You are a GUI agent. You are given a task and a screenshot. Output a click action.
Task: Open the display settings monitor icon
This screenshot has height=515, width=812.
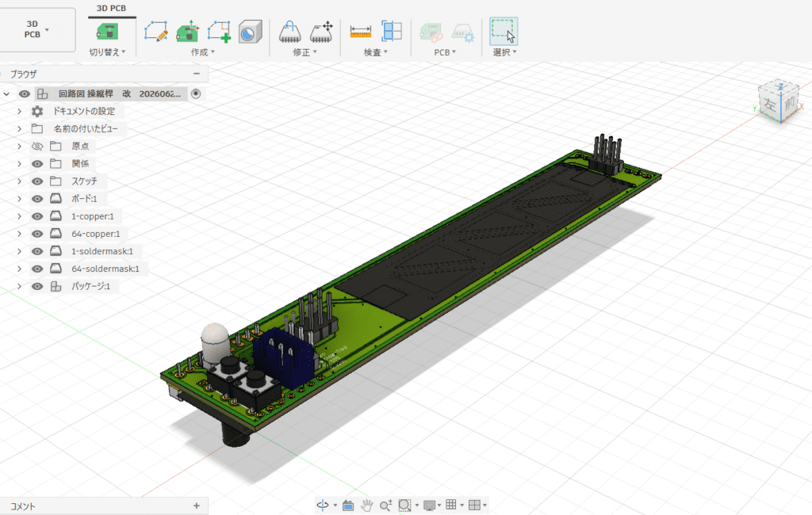[430, 505]
